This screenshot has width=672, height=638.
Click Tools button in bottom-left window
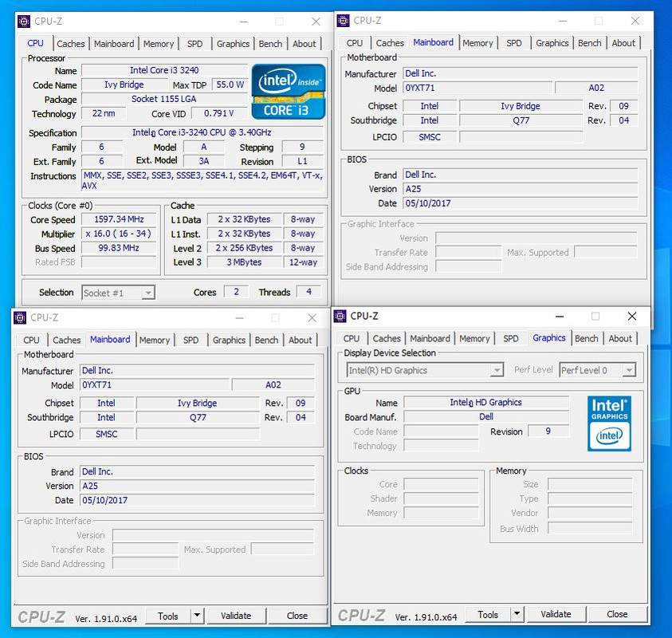[168, 616]
